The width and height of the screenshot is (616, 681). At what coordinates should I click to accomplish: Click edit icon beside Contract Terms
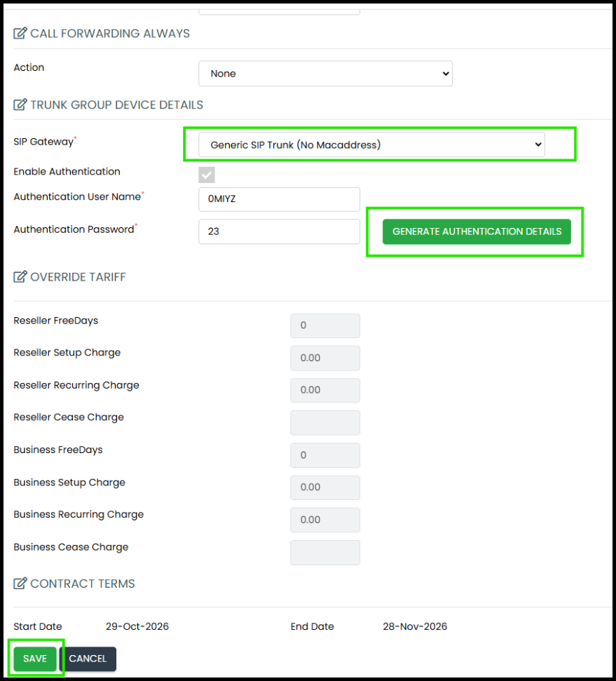coord(20,584)
